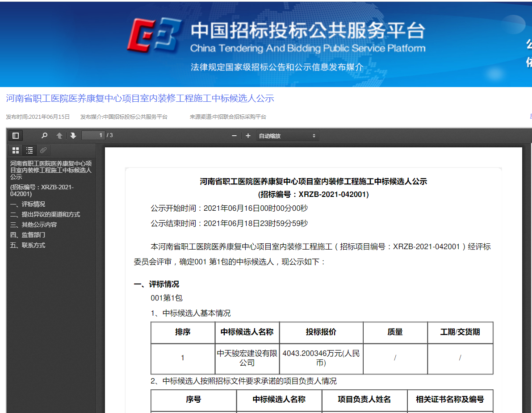Open outline item 河南省职工医院医养康复中心项目…公示
This screenshot has height=413, width=532.
coord(51,170)
